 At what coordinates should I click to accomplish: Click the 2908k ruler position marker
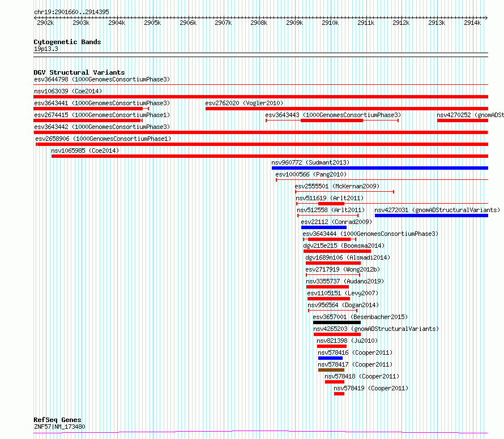[259, 23]
